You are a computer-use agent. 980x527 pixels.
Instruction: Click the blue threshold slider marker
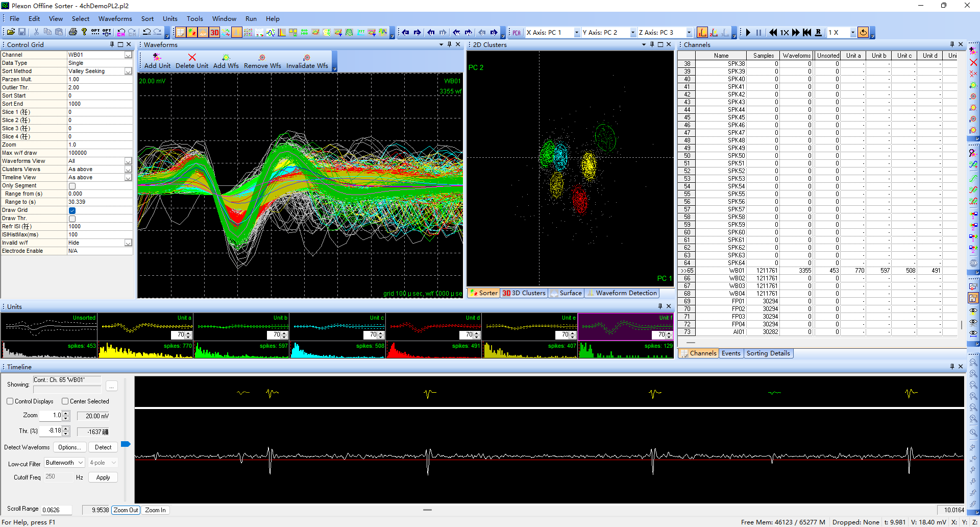[126, 444]
